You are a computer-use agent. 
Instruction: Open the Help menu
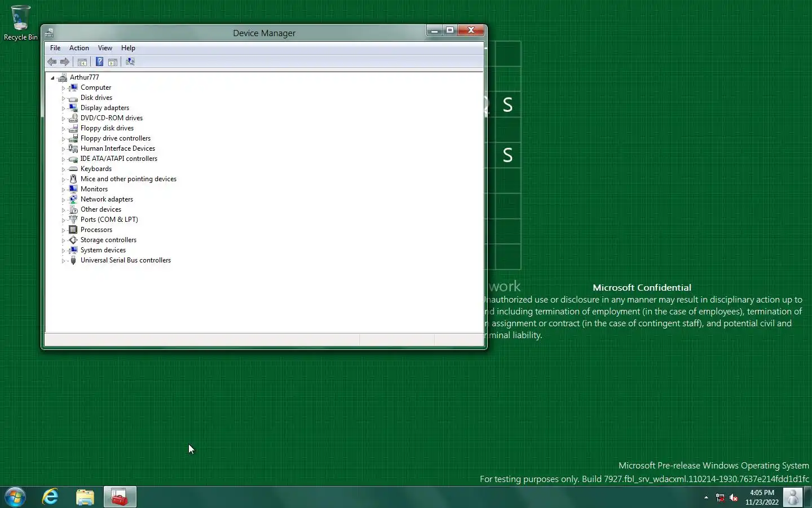coord(128,48)
